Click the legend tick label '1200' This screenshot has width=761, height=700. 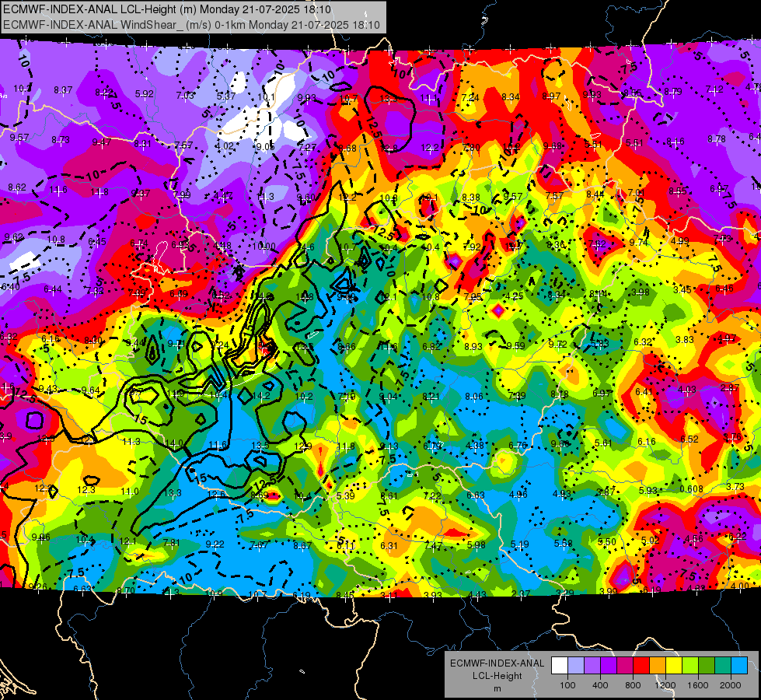[665, 685]
